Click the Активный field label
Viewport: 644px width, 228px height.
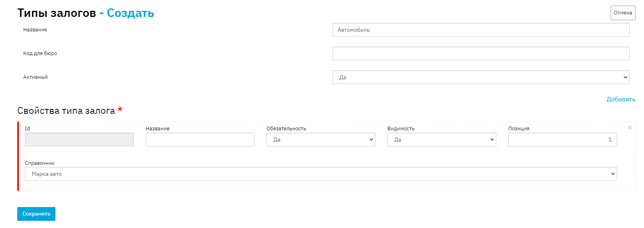click(x=35, y=77)
